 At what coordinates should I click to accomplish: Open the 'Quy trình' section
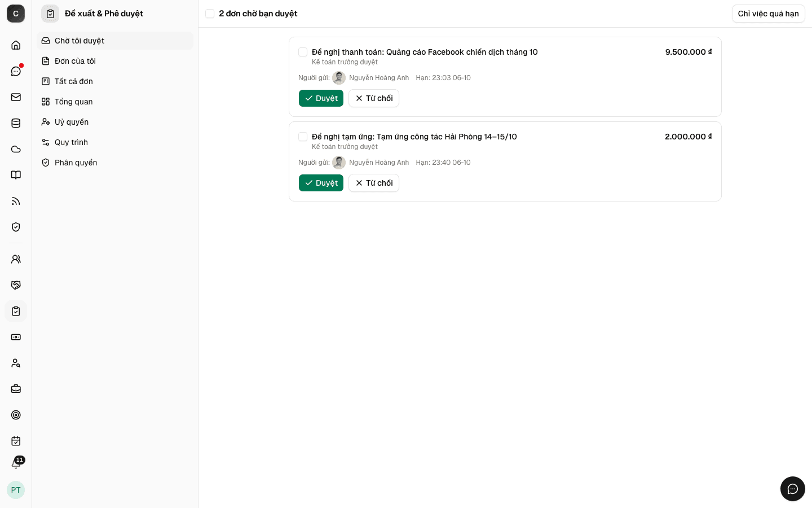pos(115,142)
